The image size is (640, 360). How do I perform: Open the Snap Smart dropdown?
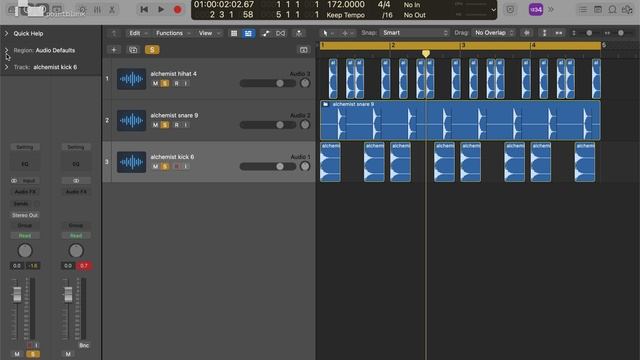click(x=415, y=33)
